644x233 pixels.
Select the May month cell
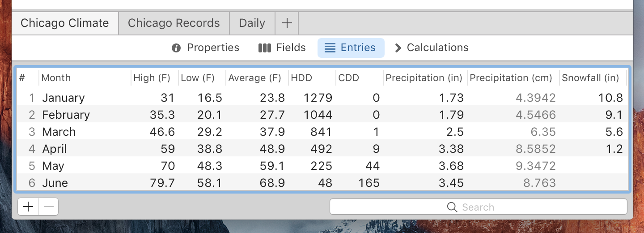tap(53, 166)
